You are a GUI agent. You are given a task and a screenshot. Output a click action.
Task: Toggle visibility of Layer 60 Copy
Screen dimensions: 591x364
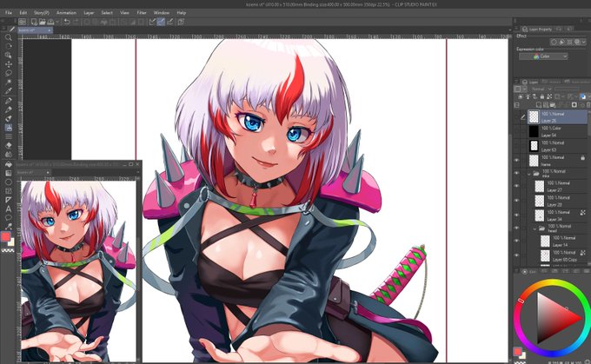click(517, 256)
